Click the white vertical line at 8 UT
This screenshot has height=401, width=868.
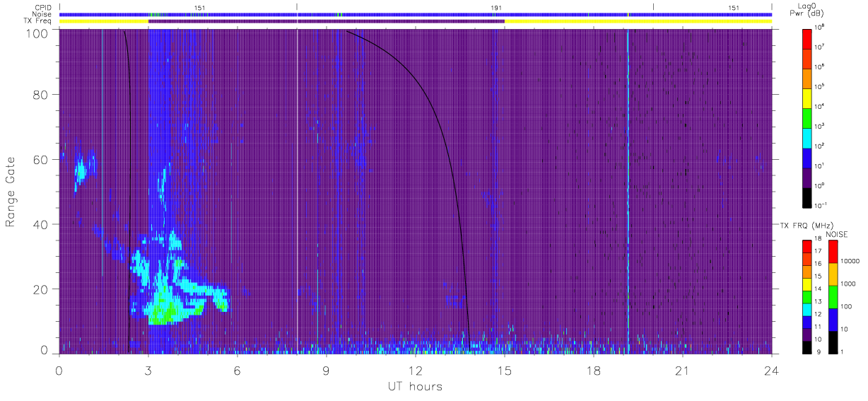coord(297,191)
